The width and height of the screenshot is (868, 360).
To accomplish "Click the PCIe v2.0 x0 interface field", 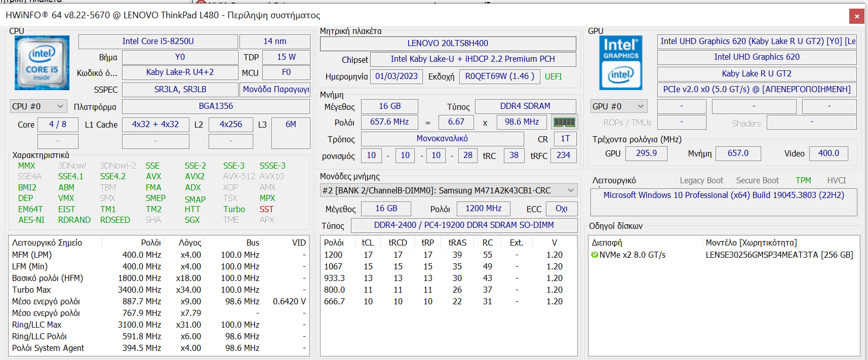I will (x=757, y=90).
